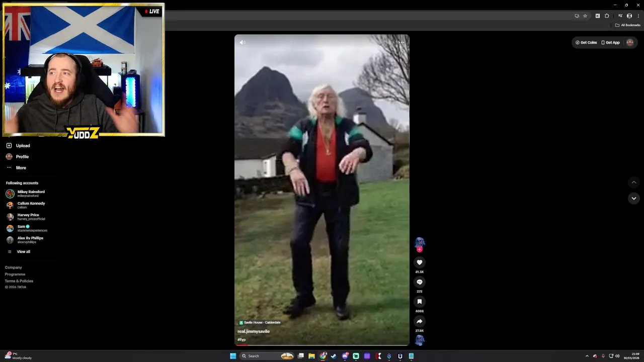This screenshot has height=362, width=644.
Task: Click the Get Coins button
Action: pos(586,43)
